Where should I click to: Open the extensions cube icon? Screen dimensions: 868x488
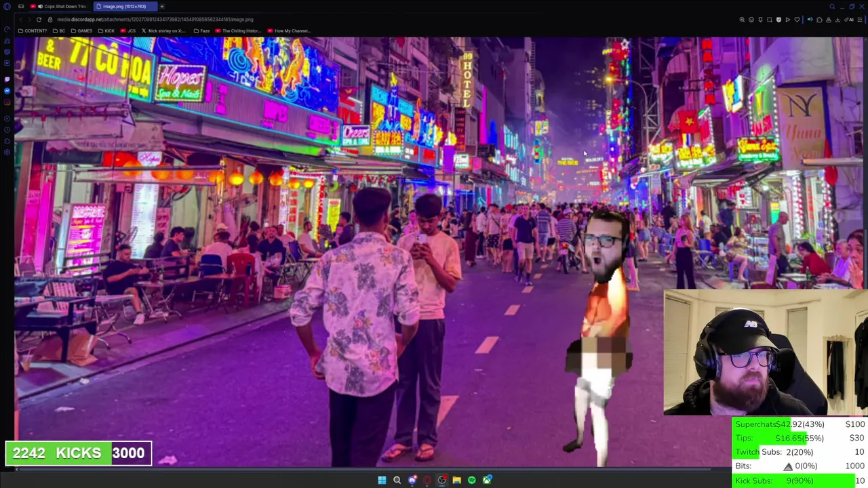point(819,20)
